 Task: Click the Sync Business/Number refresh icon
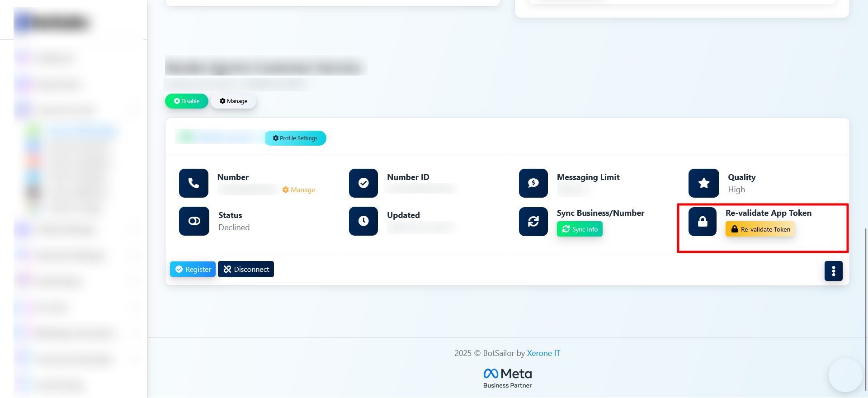533,222
